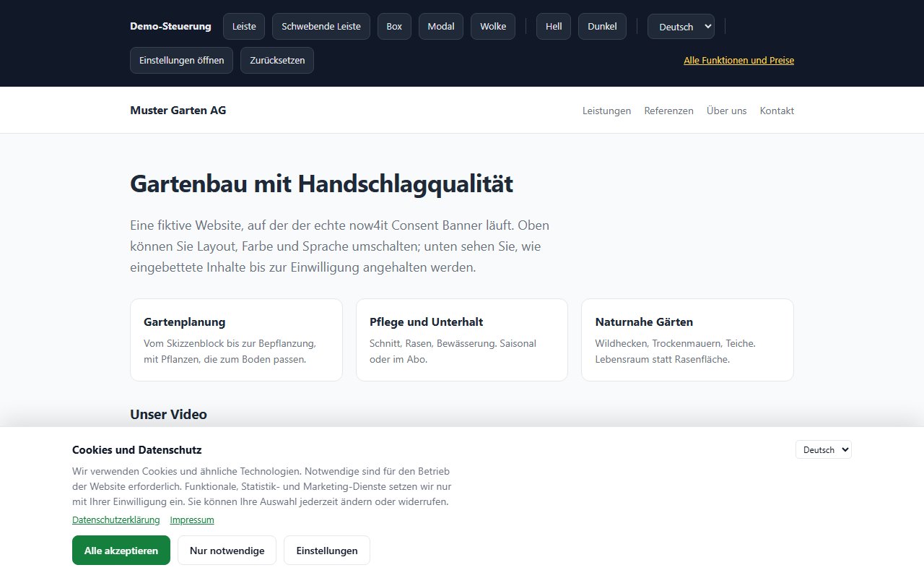Open the Alle Funktionen und Preise link
The height and width of the screenshot is (578, 924).
(x=738, y=60)
